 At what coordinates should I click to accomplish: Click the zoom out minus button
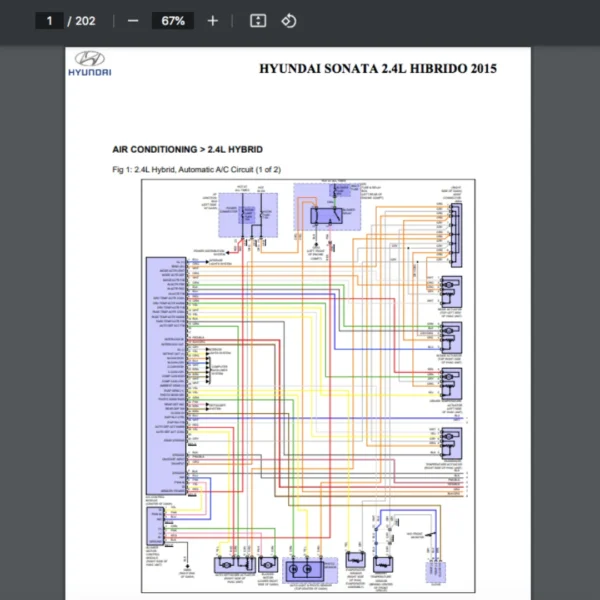coord(133,21)
